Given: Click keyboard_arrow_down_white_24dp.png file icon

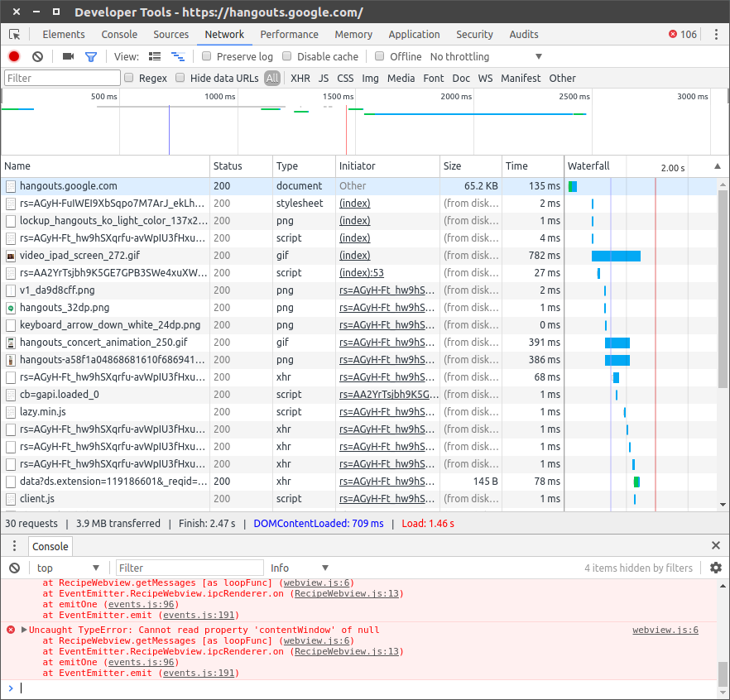Looking at the screenshot, I should pos(10,325).
